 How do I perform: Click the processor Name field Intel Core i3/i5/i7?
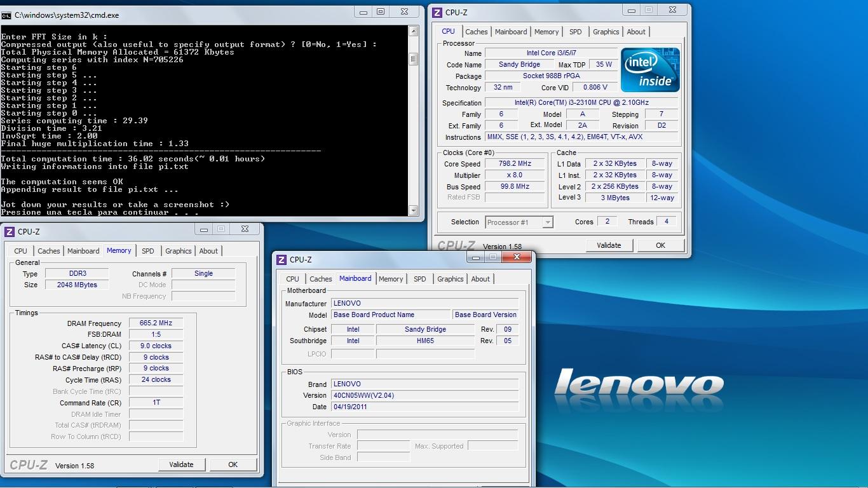pyautogui.click(x=551, y=53)
